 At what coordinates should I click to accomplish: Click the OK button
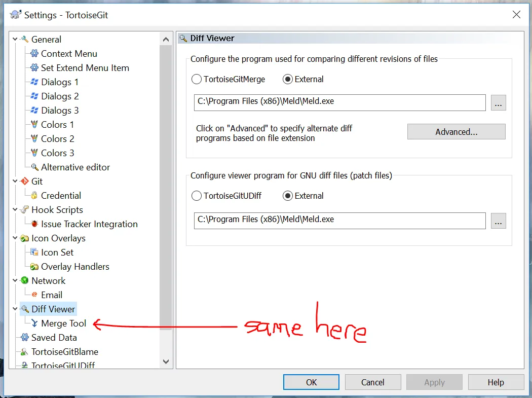tap(311, 382)
